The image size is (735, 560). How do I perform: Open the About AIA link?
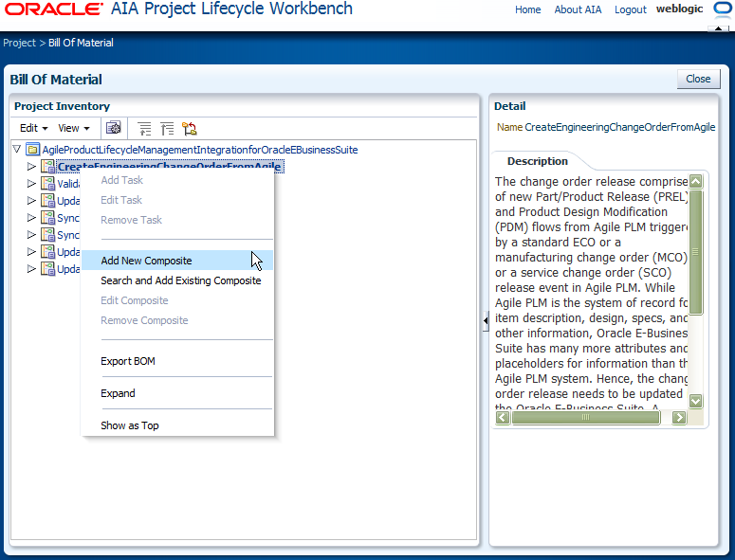click(x=578, y=9)
